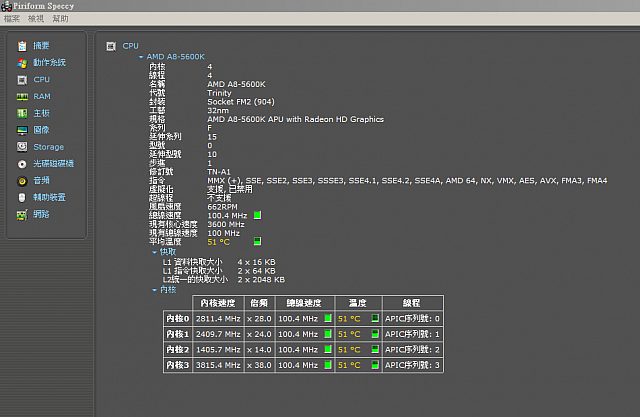Go to RAM section label
Viewport: 640px width, 417px height.
click(42, 96)
